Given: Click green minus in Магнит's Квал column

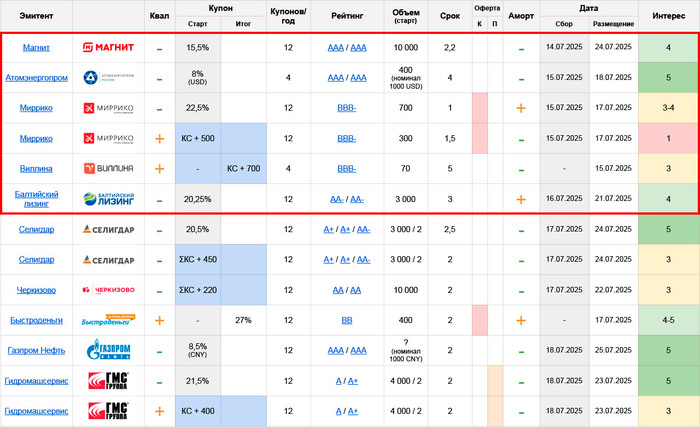Looking at the screenshot, I should 158,48.
